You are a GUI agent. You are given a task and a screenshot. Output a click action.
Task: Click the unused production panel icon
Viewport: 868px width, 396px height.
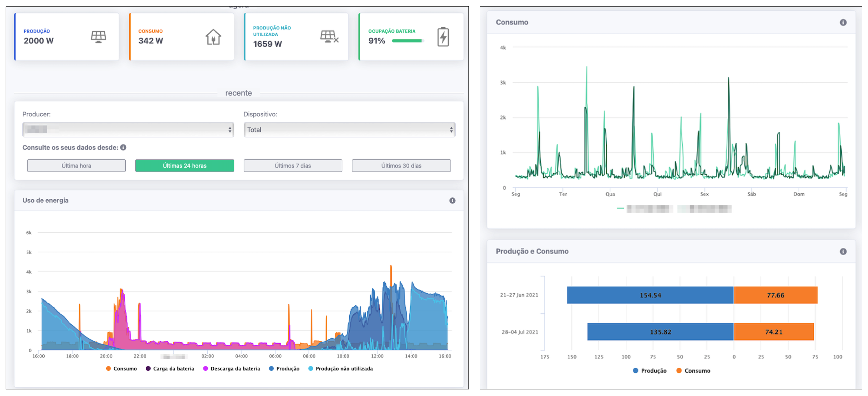329,36
